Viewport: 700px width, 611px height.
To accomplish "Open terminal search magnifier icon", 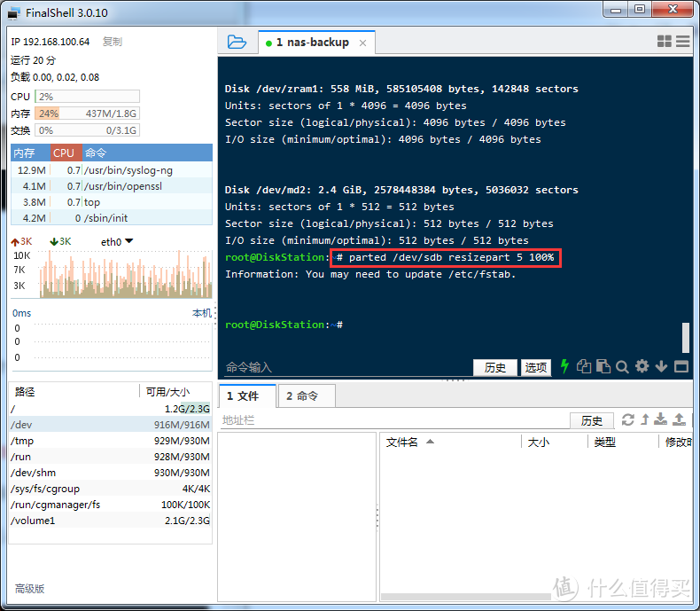I will tap(622, 367).
